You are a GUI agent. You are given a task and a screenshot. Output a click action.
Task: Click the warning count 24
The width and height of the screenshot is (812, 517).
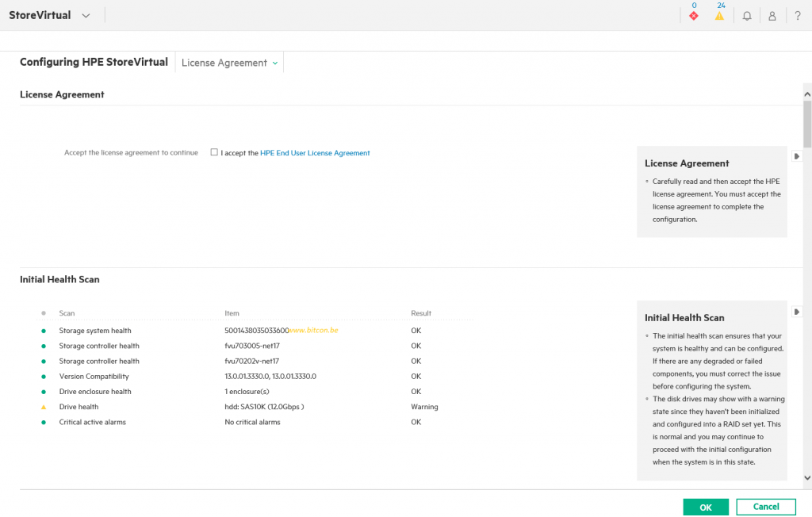click(721, 6)
